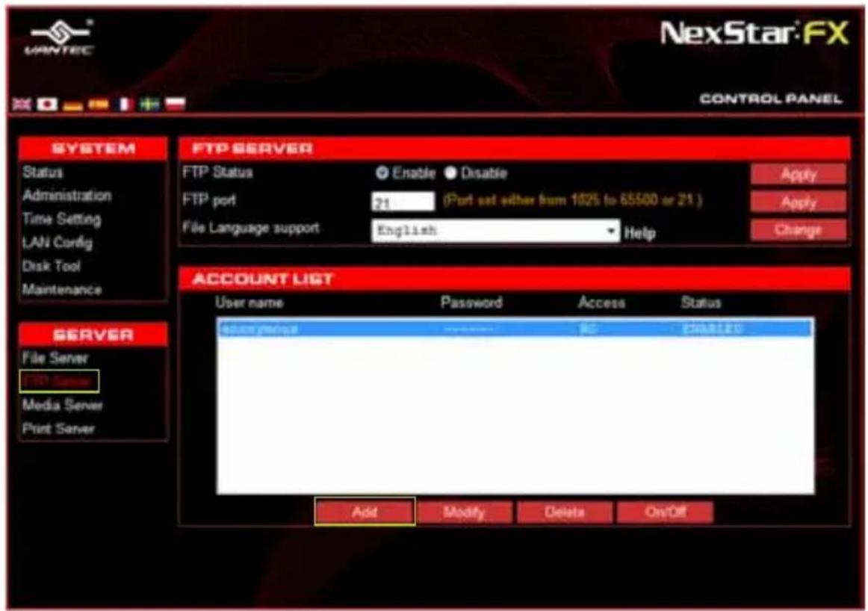Click the ENABLED status of anonymous
Screen dimensions: 868x611
point(712,329)
